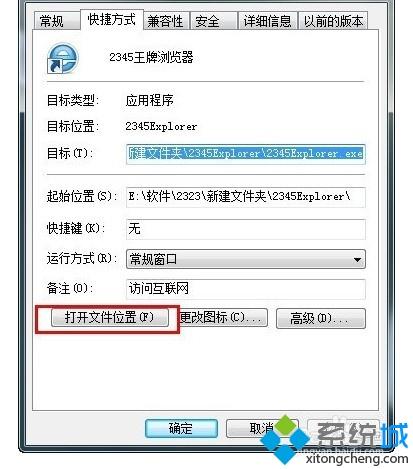Screen dimensions: 413x469
Task: Click the 更改图标(C)... button
Action: point(223,317)
